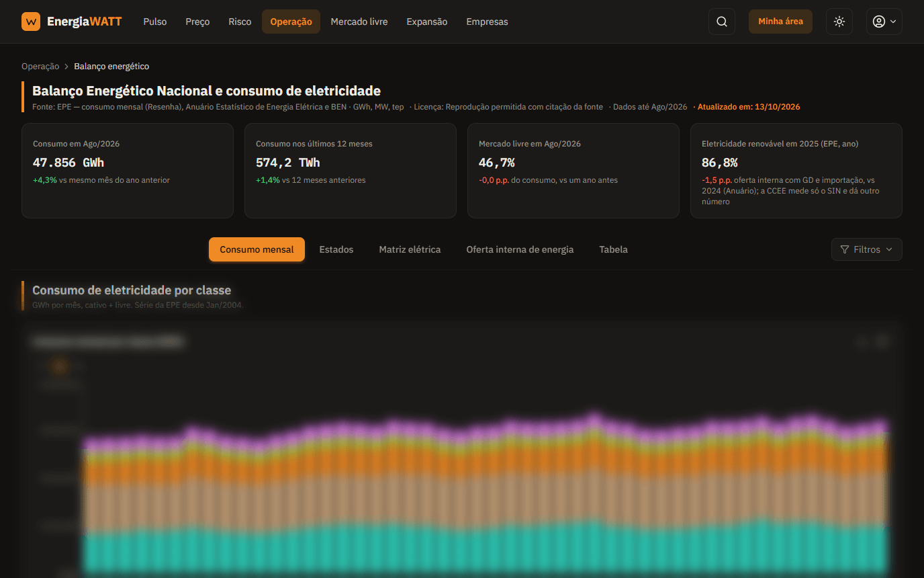Expand the Filtros dropdown
Image resolution: width=924 pixels, height=578 pixels.
click(x=866, y=249)
